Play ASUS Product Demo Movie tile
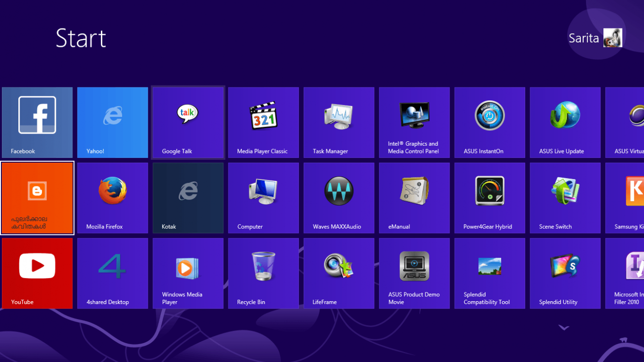 [414, 273]
